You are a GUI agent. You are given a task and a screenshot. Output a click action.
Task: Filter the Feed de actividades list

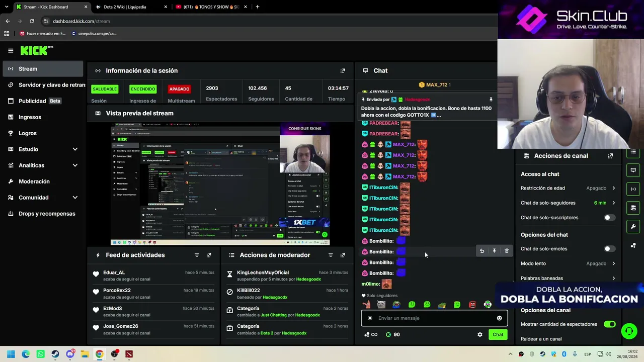197,255
